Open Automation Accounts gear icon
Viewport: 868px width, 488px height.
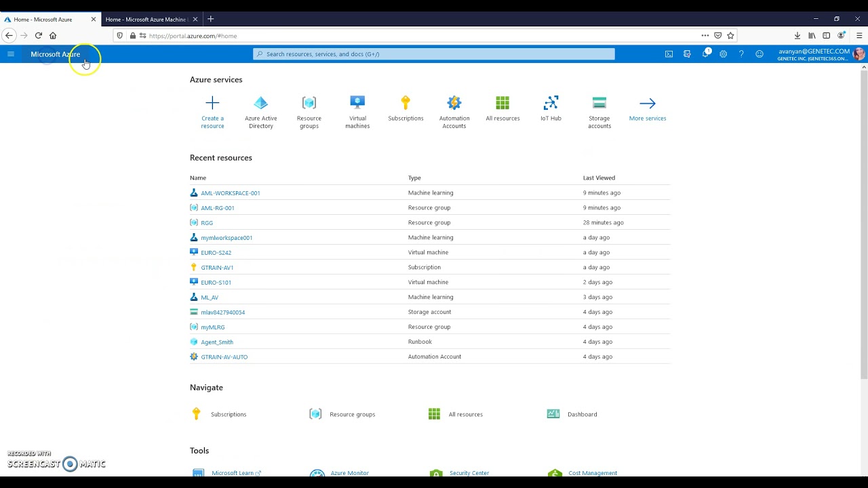click(x=454, y=103)
